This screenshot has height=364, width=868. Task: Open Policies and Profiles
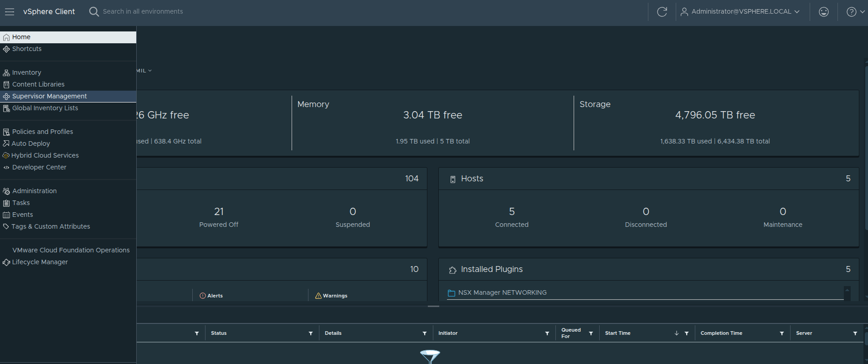pyautogui.click(x=68, y=132)
